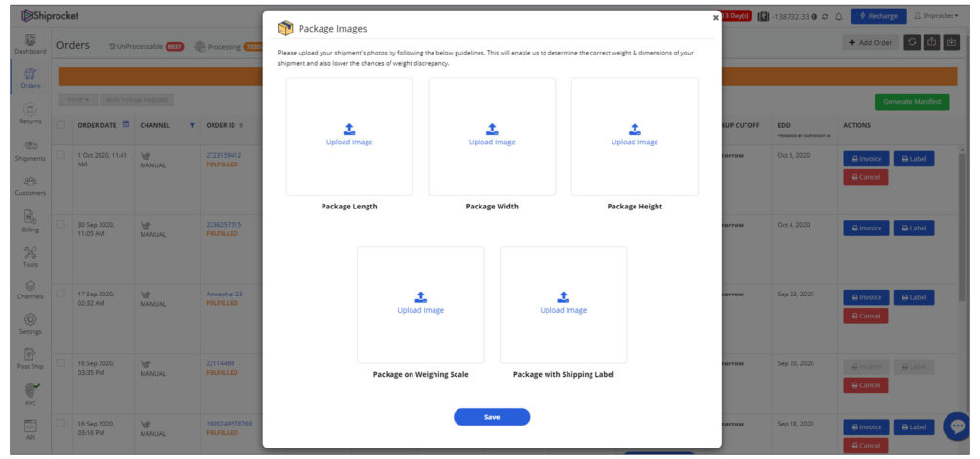
Task: Open the Channel column filter
Action: click(x=192, y=125)
